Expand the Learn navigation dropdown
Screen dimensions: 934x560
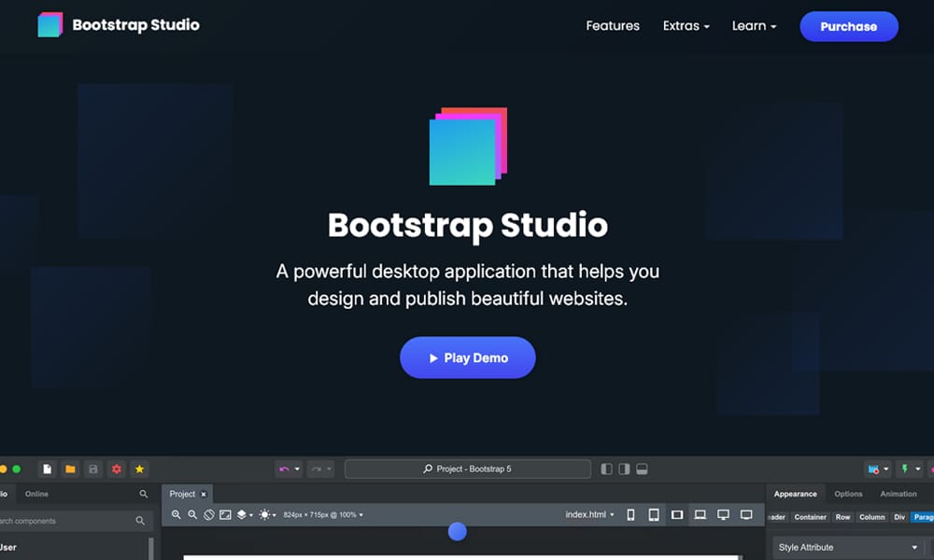coord(754,25)
